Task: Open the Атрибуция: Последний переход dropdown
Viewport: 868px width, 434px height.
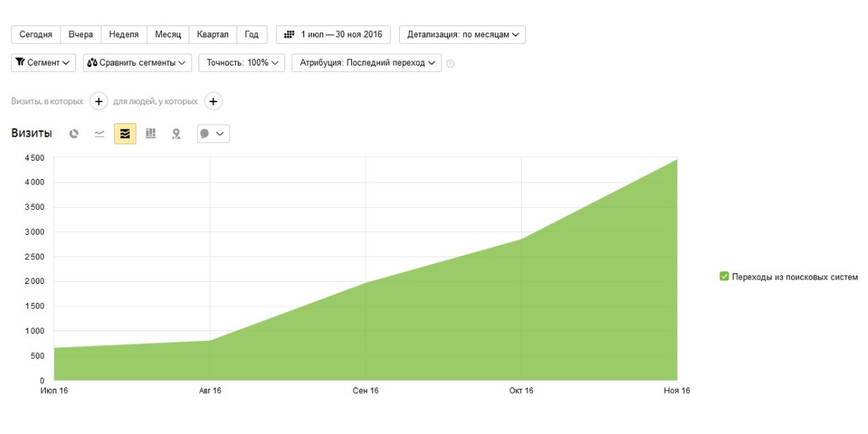Action: 367,63
